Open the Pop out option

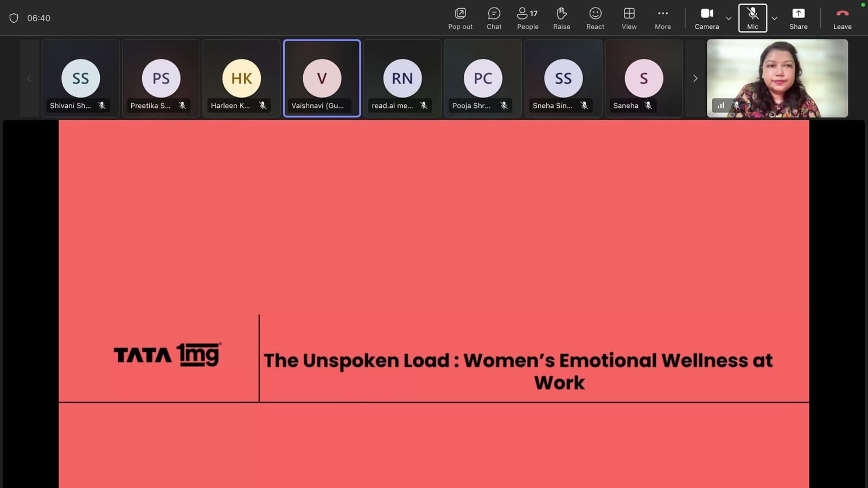(x=460, y=18)
